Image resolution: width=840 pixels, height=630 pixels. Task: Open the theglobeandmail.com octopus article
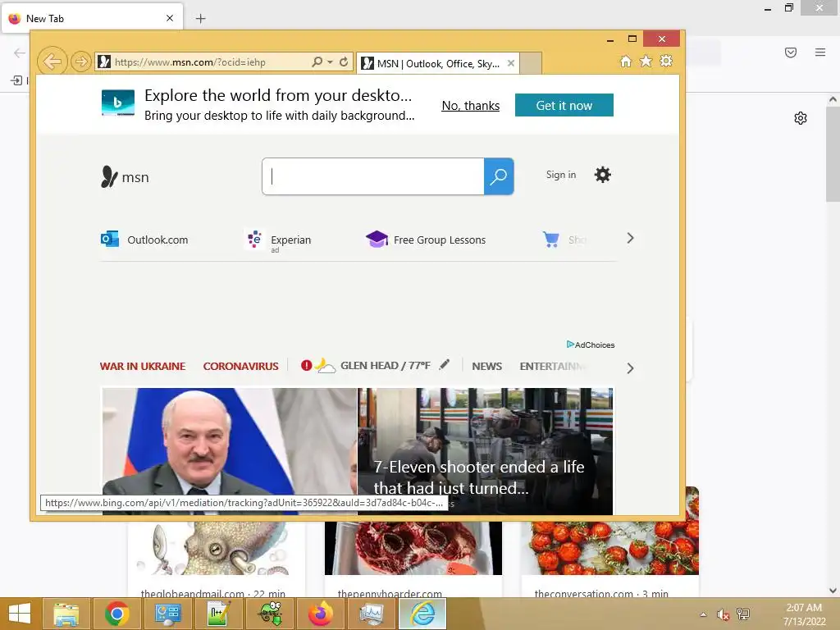tap(217, 559)
